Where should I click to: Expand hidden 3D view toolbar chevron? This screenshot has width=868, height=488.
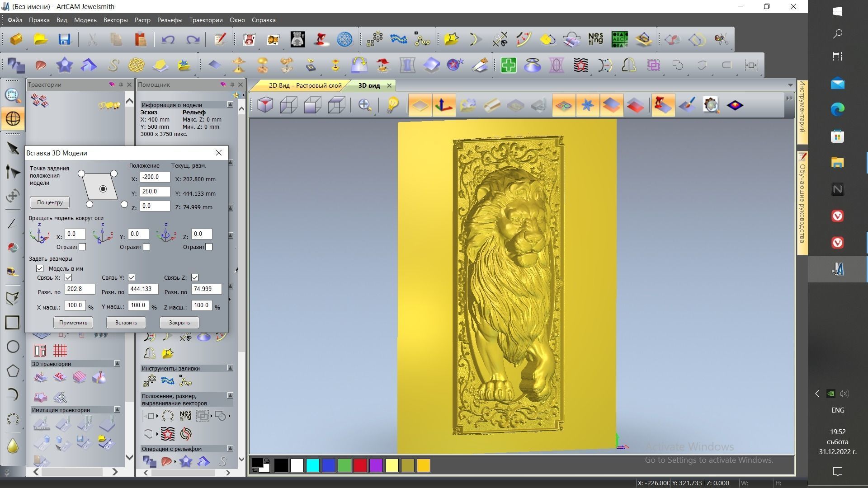[x=789, y=99]
